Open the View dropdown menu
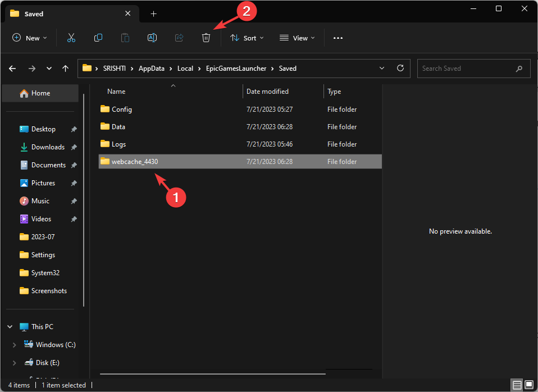 coord(297,38)
